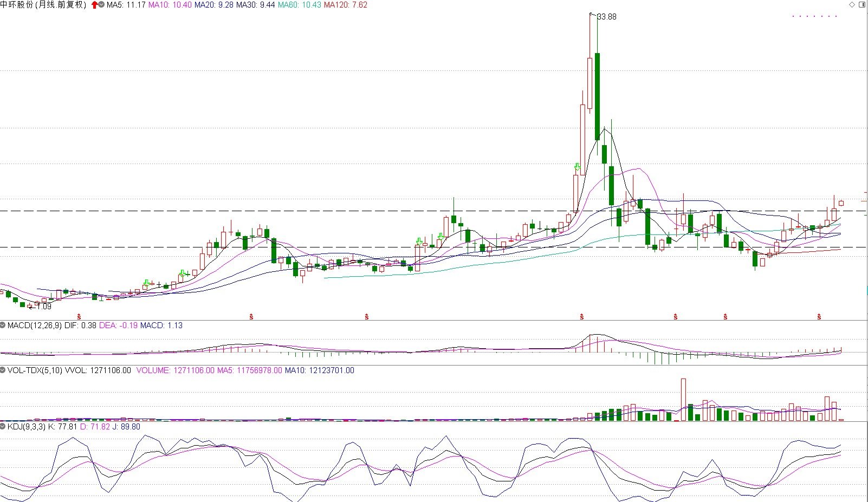Screen dimensions: 868x502
Task: Expand the VOL-TDX indicator options circle
Action: (3, 370)
